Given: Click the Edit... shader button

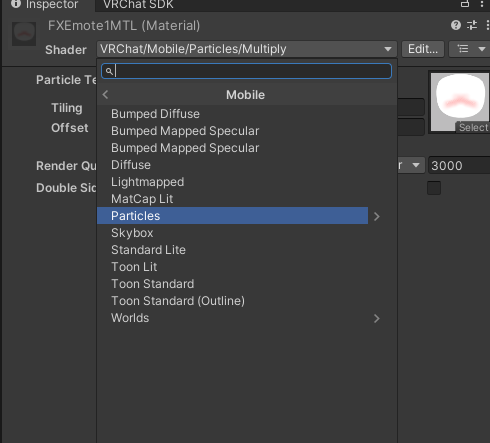Looking at the screenshot, I should pos(423,49).
